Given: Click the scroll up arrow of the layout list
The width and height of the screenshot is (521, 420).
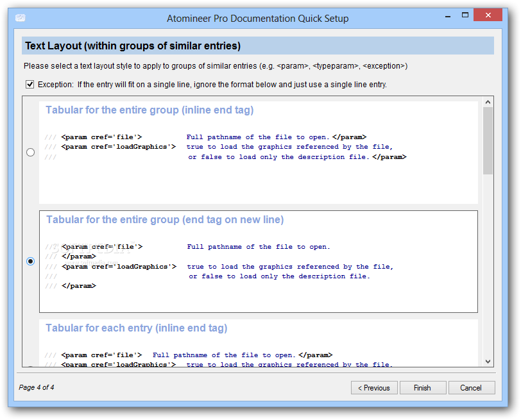Looking at the screenshot, I should 488,102.
